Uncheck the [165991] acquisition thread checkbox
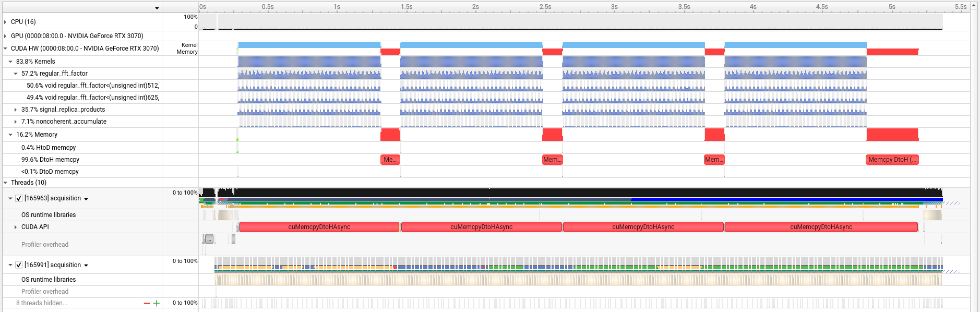Viewport: 980px width, 312px height. [x=19, y=265]
